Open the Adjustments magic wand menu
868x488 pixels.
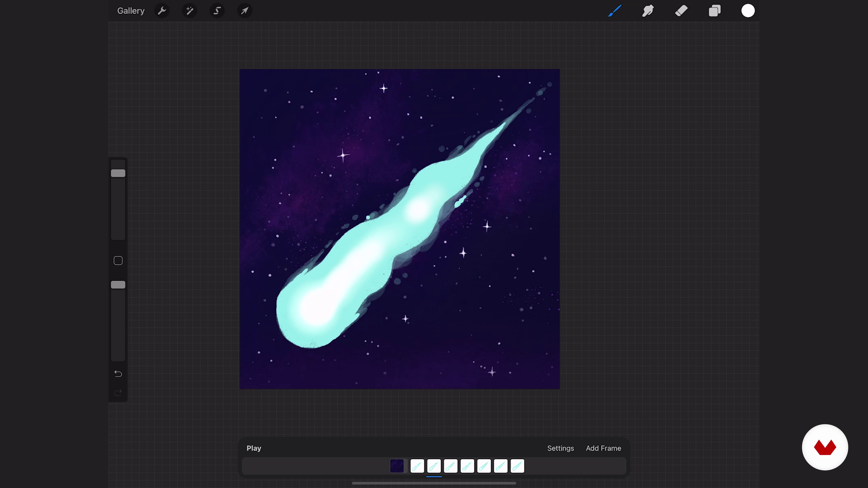tap(190, 11)
